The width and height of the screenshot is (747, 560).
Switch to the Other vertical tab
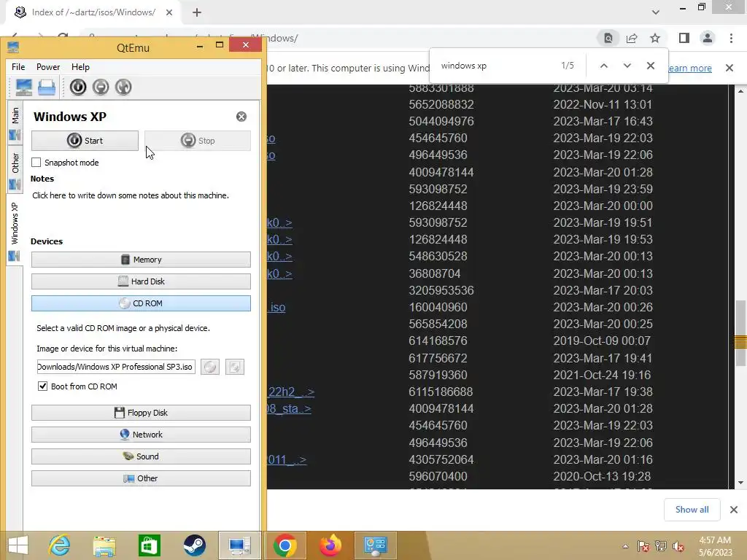(x=15, y=169)
